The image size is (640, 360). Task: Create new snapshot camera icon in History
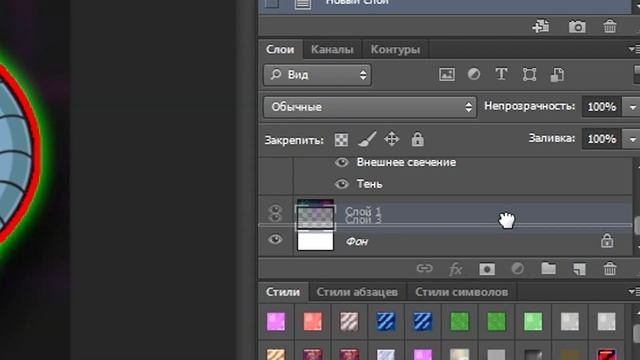point(577,27)
